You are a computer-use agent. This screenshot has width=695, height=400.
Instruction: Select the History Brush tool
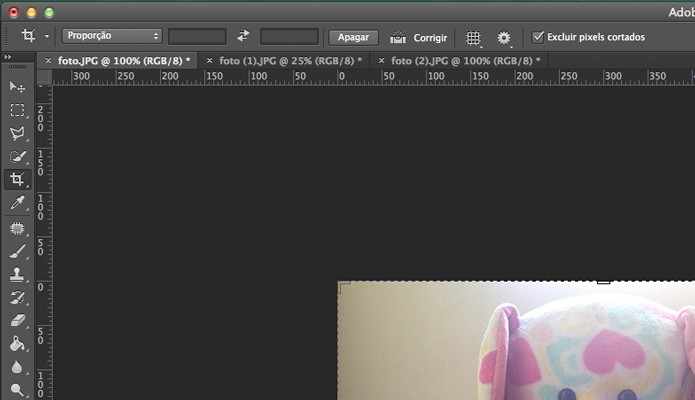tap(17, 298)
